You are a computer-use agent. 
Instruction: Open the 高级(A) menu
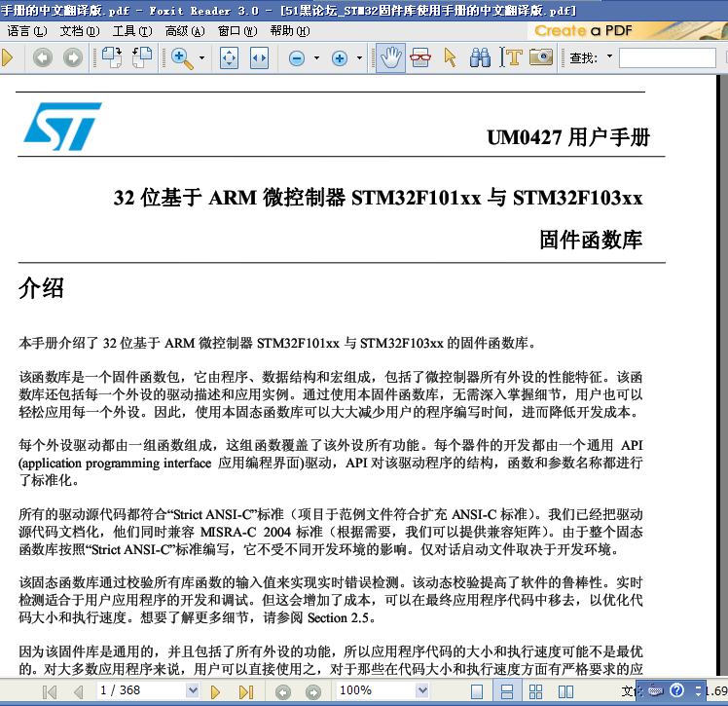pos(185,31)
